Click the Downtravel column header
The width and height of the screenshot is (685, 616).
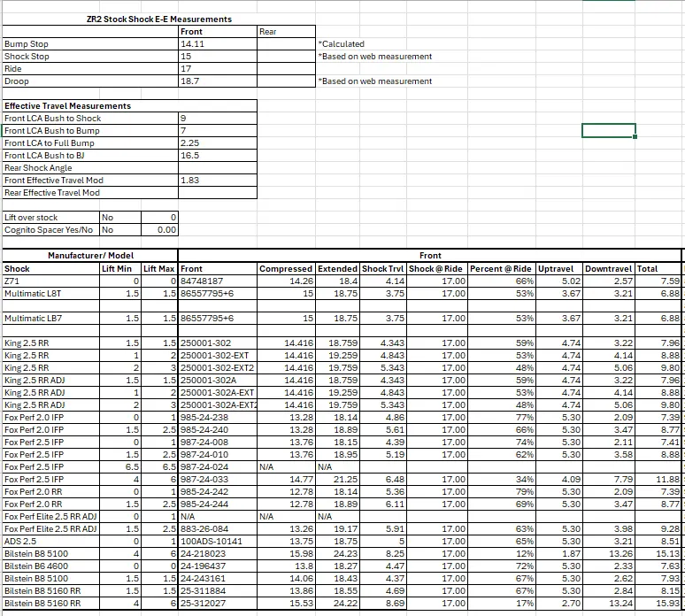(608, 268)
